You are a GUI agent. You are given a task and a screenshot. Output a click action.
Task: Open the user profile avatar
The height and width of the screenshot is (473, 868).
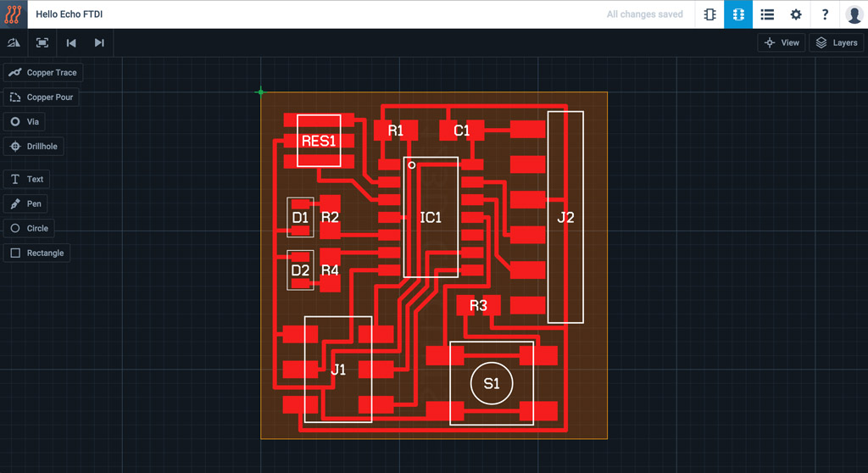[854, 14]
